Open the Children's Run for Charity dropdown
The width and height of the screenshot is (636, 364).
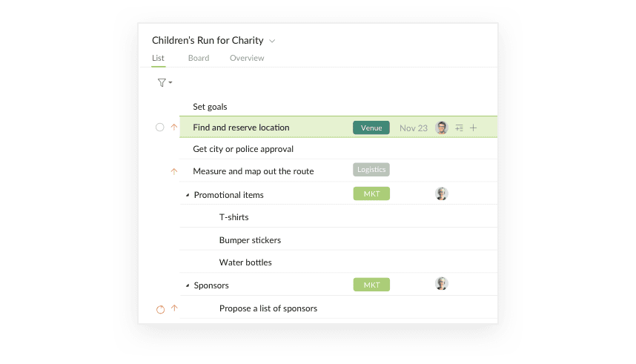pyautogui.click(x=272, y=41)
